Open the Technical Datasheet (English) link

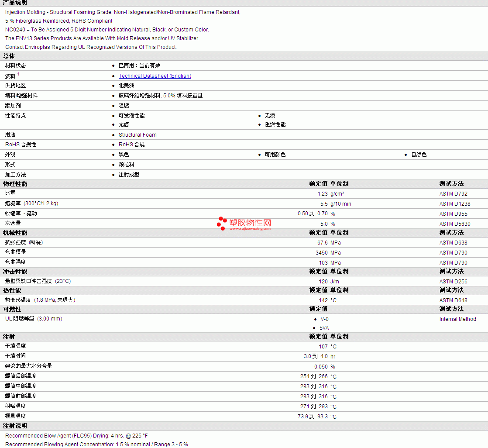coord(155,76)
